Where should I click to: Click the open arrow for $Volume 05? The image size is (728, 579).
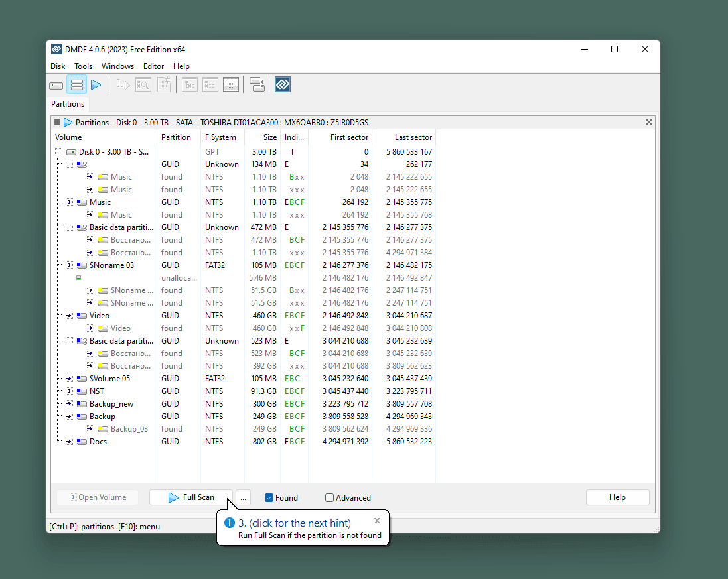[x=69, y=379]
